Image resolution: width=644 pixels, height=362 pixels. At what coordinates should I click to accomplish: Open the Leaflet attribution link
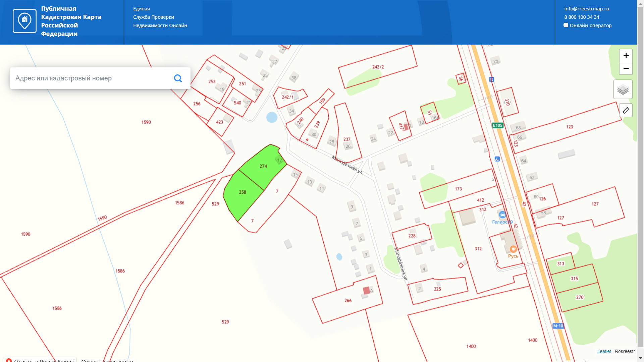tap(604, 351)
